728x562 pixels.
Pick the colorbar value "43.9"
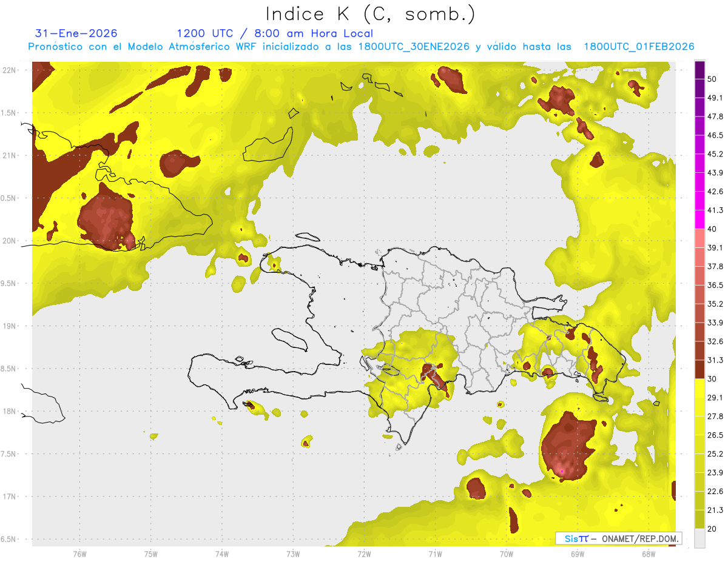coord(715,173)
